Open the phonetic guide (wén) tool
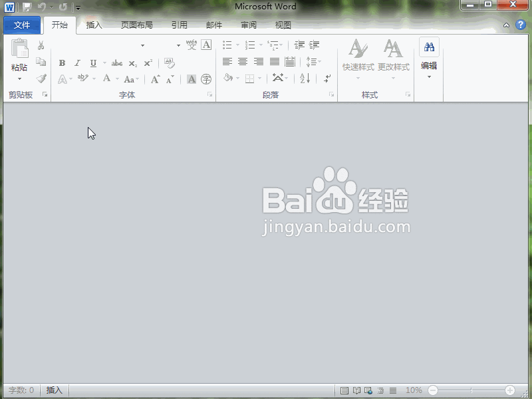Screen dimensions: 532x399 click(x=192, y=45)
